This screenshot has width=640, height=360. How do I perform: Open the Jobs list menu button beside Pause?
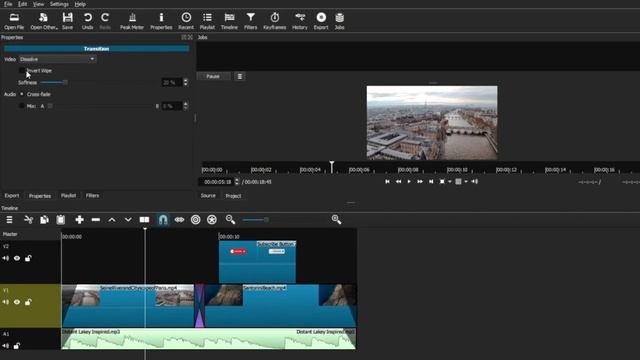[x=240, y=76]
